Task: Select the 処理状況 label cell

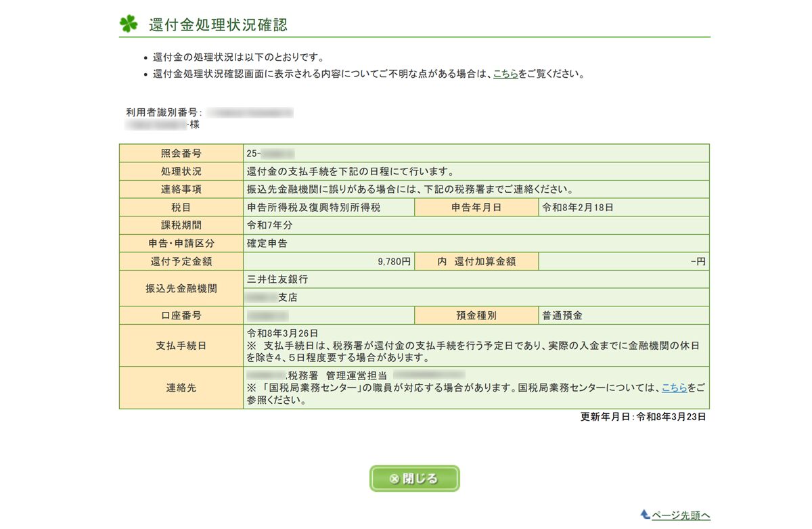Action: coord(180,170)
